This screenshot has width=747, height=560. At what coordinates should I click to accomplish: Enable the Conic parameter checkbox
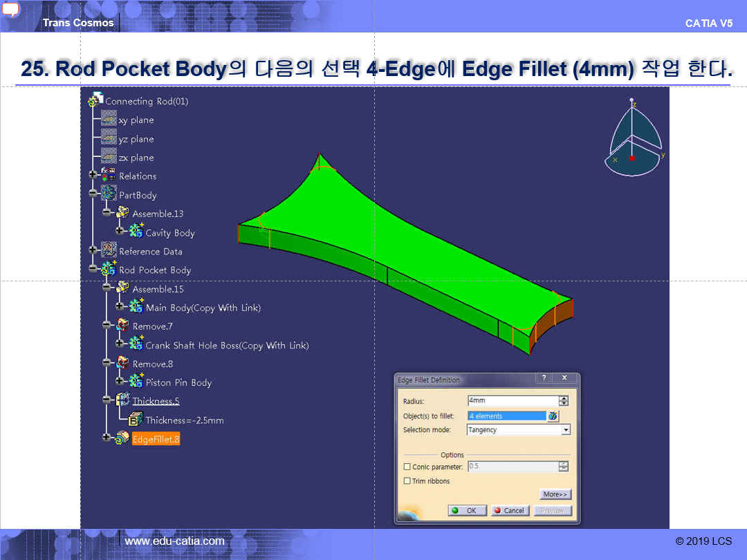coord(407,467)
